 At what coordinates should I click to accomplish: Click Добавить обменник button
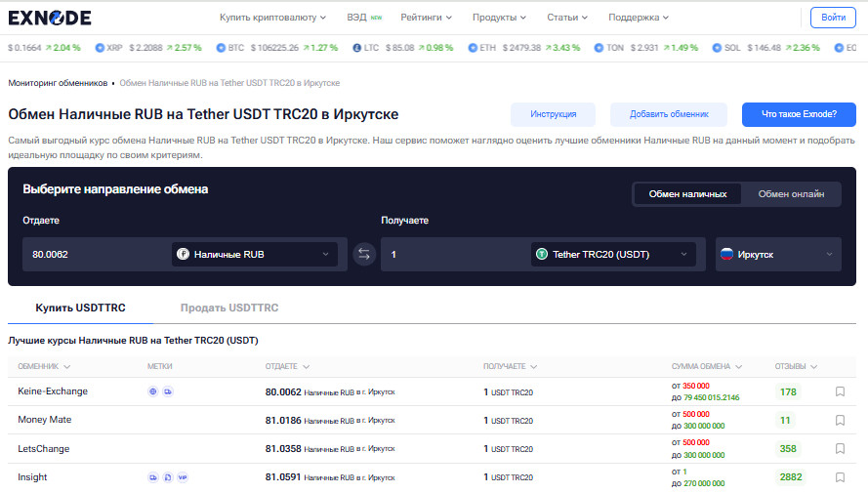pos(669,114)
